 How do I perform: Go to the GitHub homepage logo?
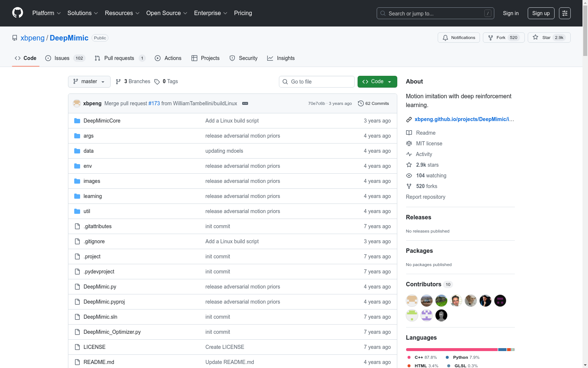point(18,13)
